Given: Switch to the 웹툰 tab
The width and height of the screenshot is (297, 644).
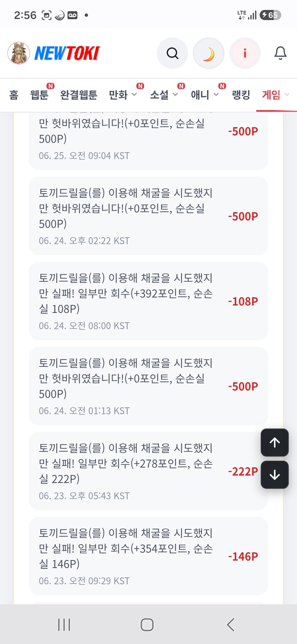Looking at the screenshot, I should [x=39, y=95].
